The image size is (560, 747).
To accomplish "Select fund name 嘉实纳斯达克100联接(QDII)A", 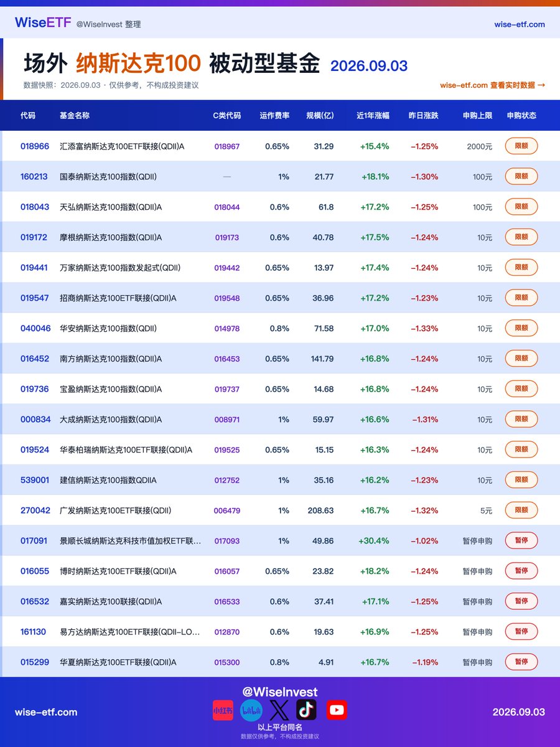I will pyautogui.click(x=111, y=601).
